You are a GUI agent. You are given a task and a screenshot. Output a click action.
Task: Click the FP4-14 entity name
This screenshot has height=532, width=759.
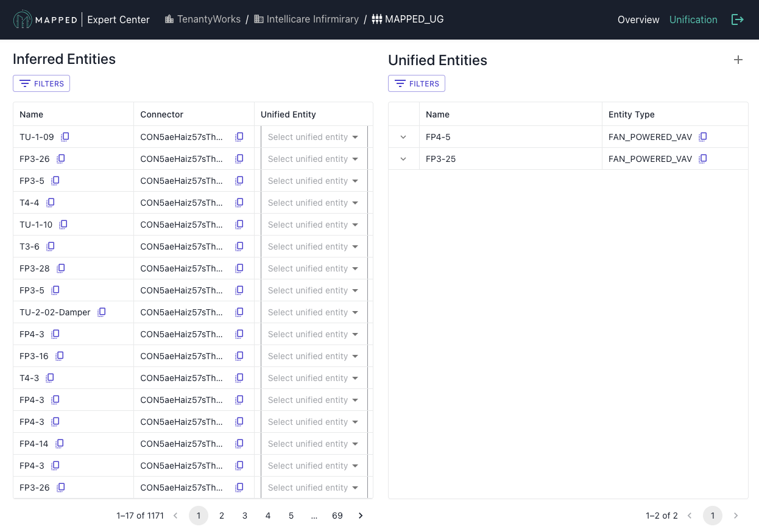tap(34, 444)
